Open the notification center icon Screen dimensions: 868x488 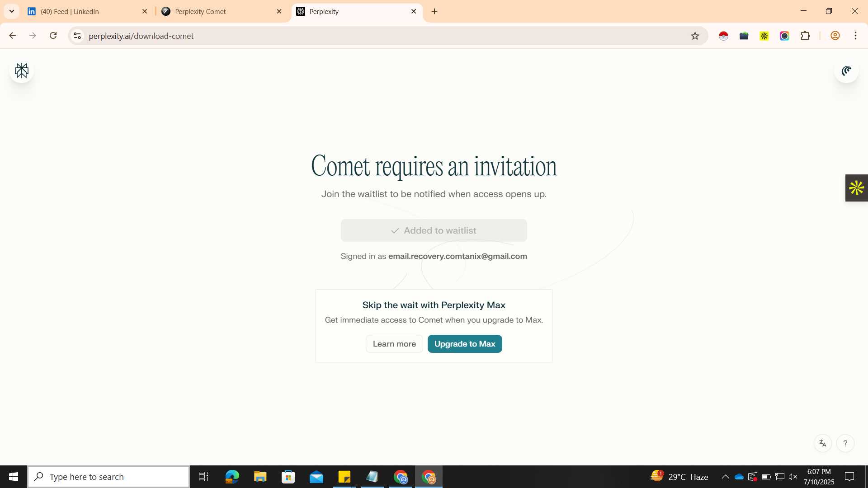pyautogui.click(x=849, y=477)
